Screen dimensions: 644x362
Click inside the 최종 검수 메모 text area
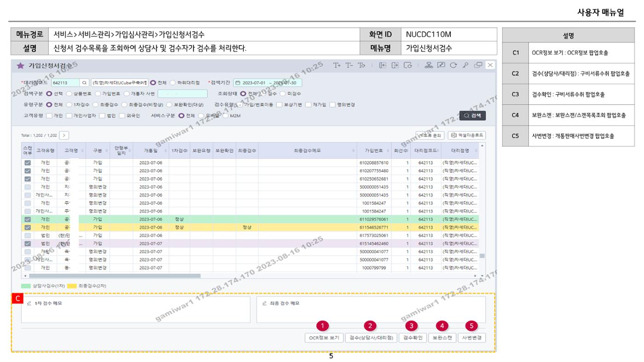click(x=371, y=310)
